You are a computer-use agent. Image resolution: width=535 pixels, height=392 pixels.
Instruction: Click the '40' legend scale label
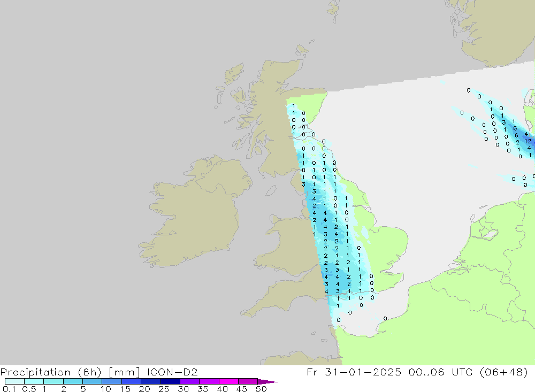coord(223,389)
